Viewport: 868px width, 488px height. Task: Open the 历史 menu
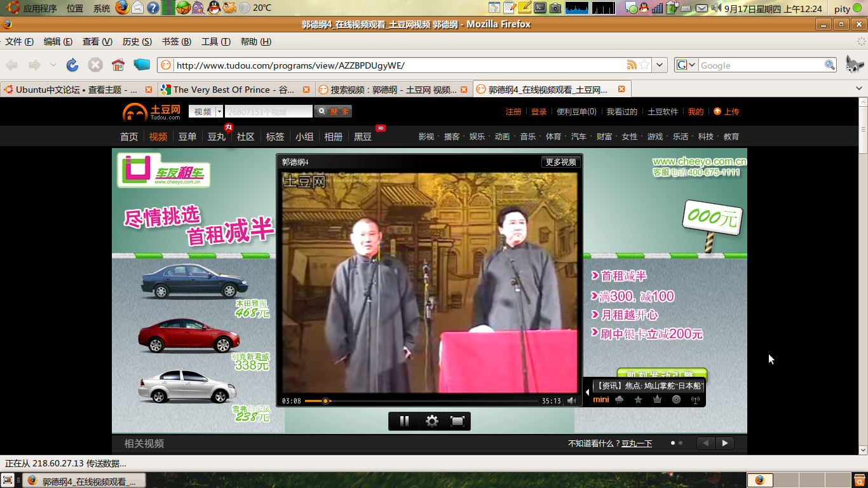click(137, 41)
